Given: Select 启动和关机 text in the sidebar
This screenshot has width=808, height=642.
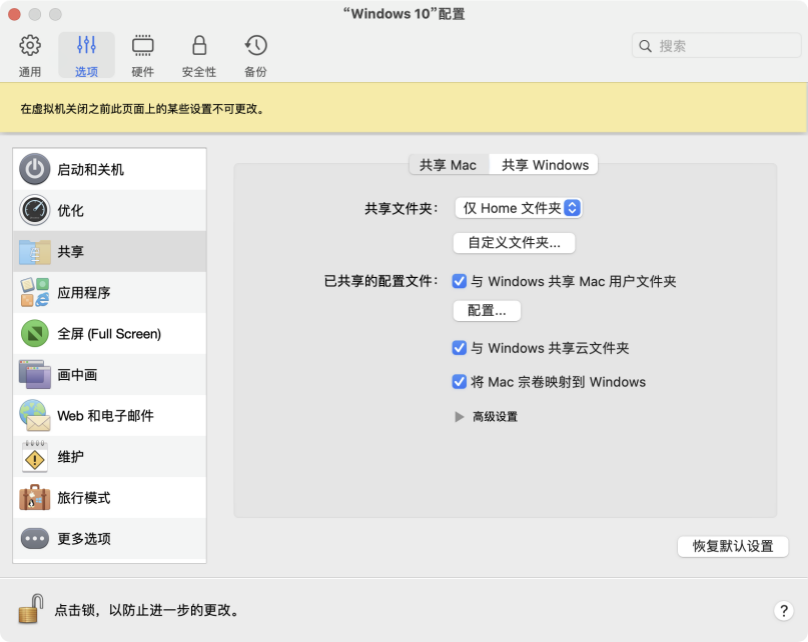Looking at the screenshot, I should 90,170.
